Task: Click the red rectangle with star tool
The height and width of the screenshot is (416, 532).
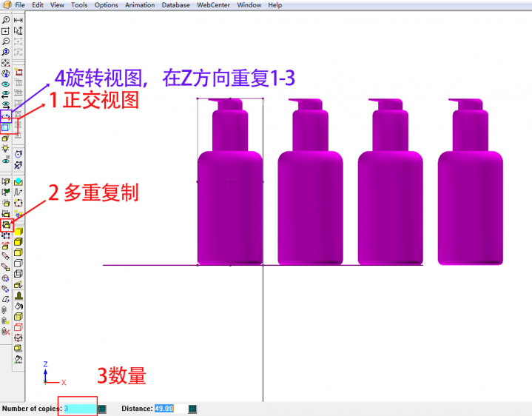Action: [18, 203]
